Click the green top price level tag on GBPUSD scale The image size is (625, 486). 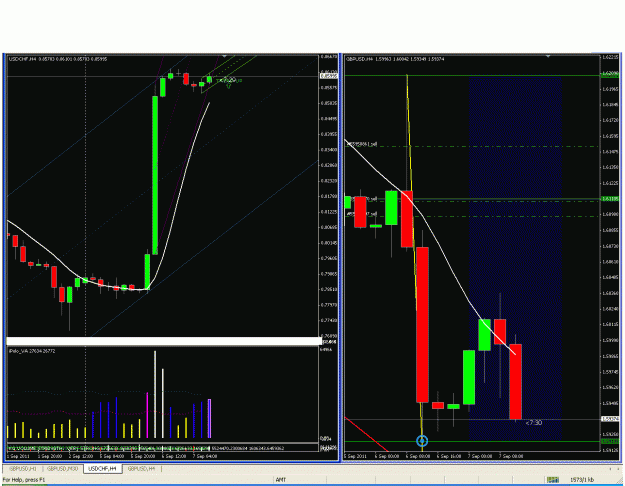[610, 75]
